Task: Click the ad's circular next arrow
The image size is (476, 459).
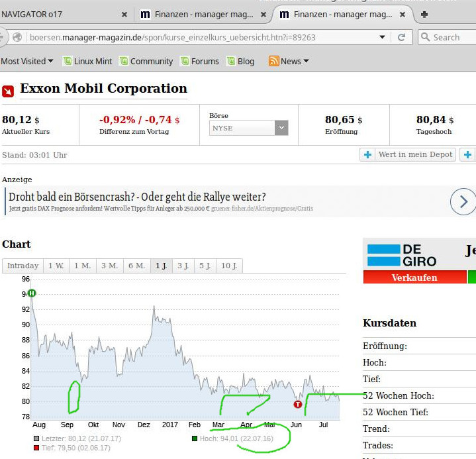Action: coord(463,201)
